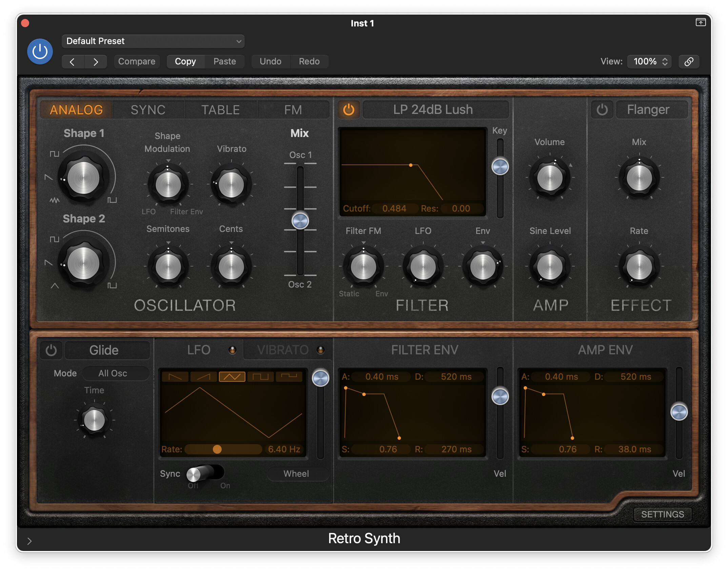Click the Sine Level knob
Image resolution: width=728 pixels, height=571 pixels.
pos(550,267)
